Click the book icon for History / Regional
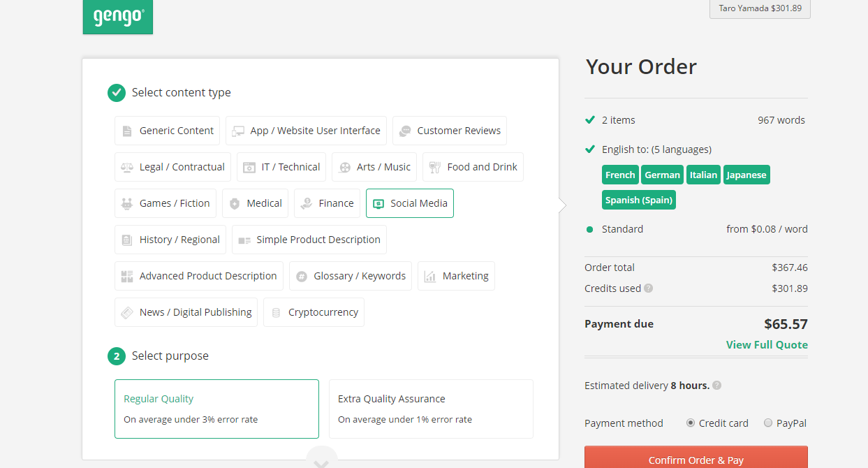Viewport: 868px width, 468px height. pos(126,240)
